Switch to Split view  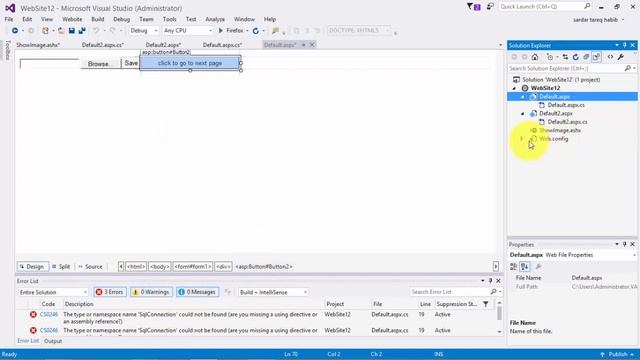61,267
